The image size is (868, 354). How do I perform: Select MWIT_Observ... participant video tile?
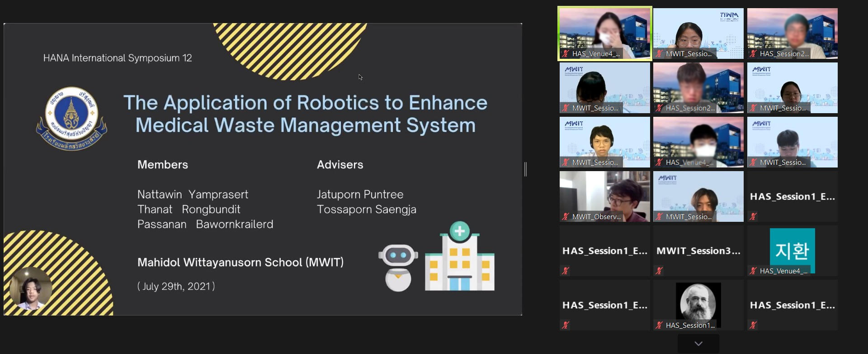(604, 196)
